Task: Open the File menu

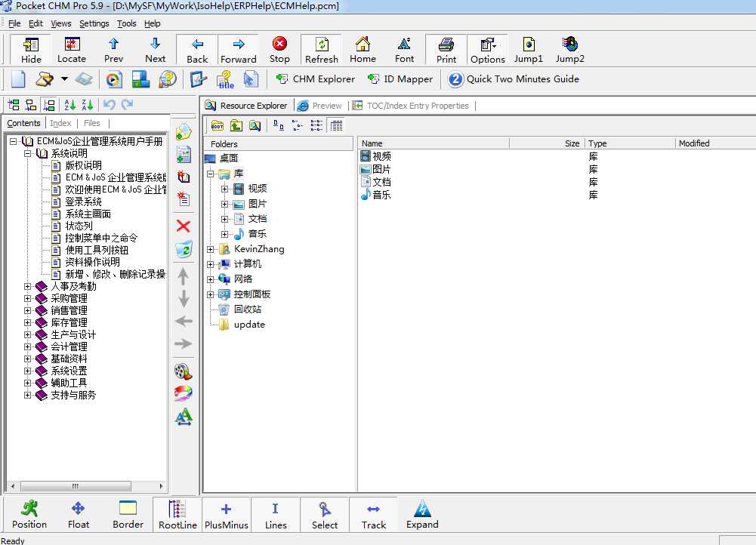Action: coord(14,23)
